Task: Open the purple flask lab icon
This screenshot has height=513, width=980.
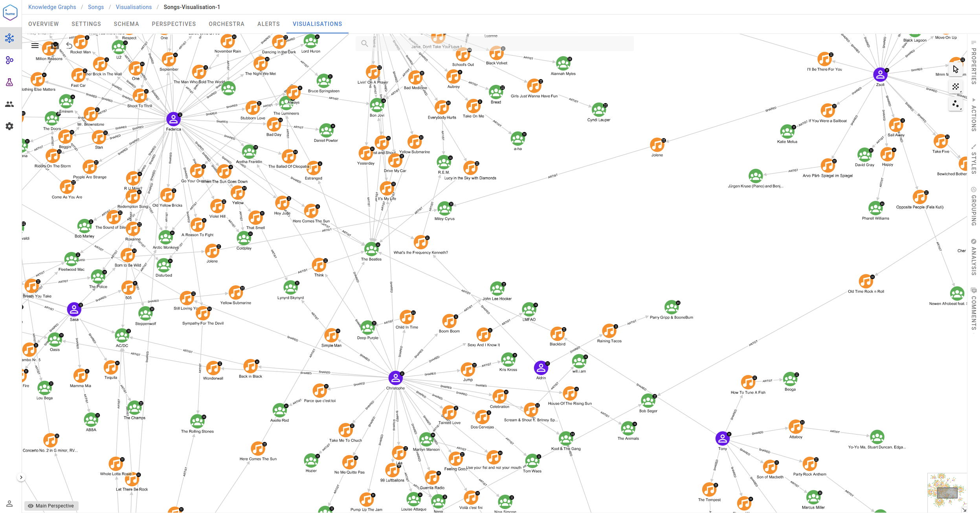Action: click(x=9, y=82)
